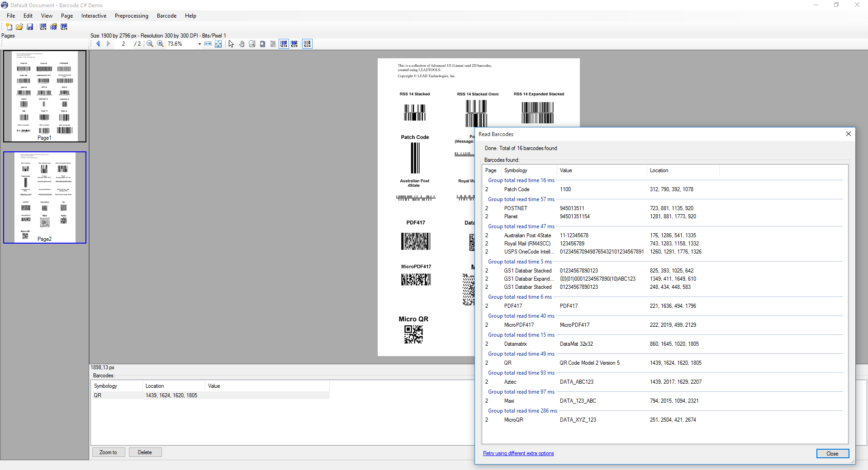Click the Zoom to button
Screen dimensions: 868x470
(108, 452)
